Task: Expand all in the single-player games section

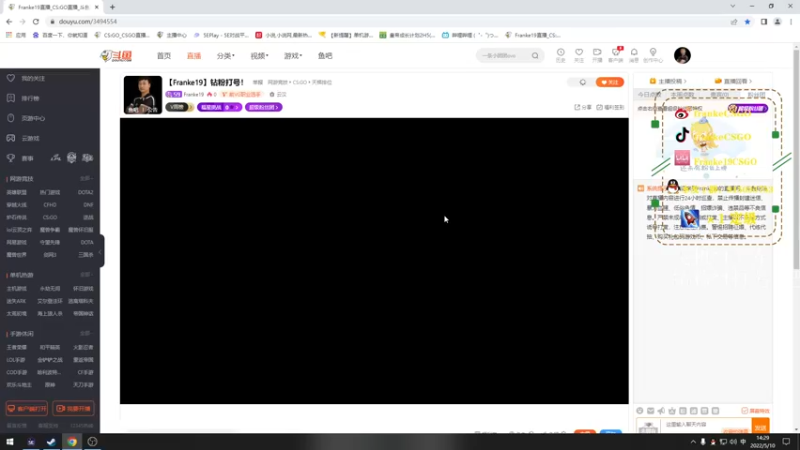Action: click(86, 275)
